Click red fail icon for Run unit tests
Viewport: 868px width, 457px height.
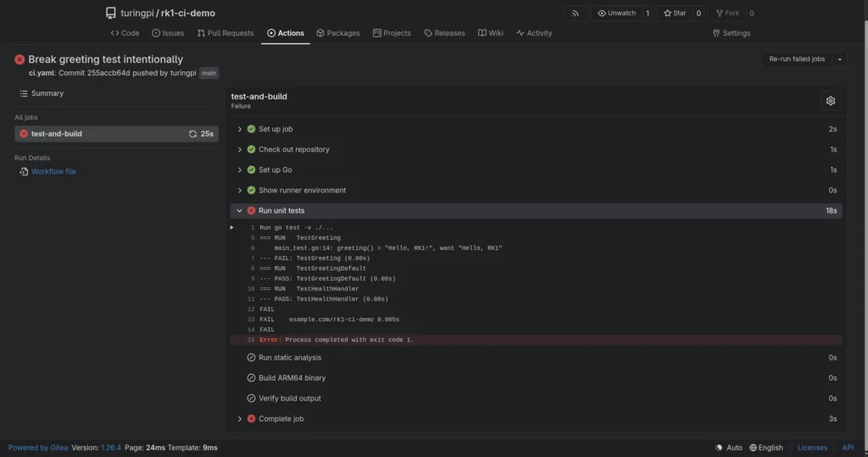(x=251, y=211)
